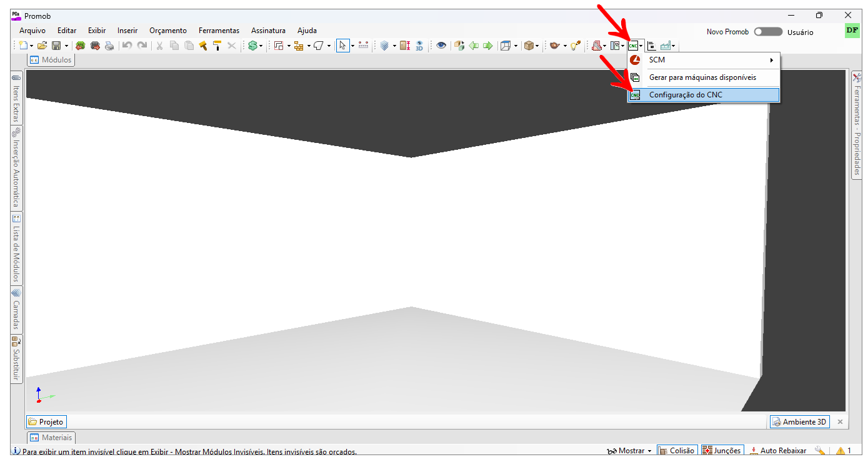Click the eye visibility icon in toolbar
Viewport: 868px width, 462px height.
coord(441,46)
